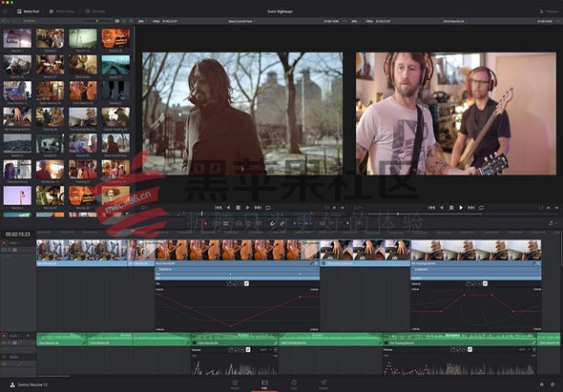Screen dimensions: 563x392
Task: Open the Media Pool panel tab
Action: (x=28, y=11)
